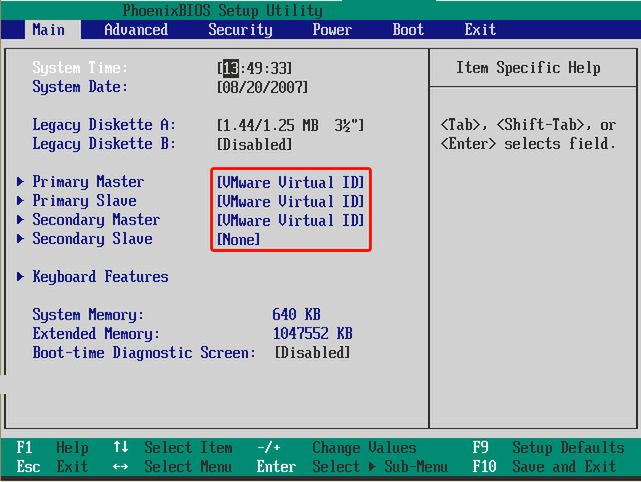641x482 pixels.
Task: Open the Exit tab
Action: coord(480,30)
